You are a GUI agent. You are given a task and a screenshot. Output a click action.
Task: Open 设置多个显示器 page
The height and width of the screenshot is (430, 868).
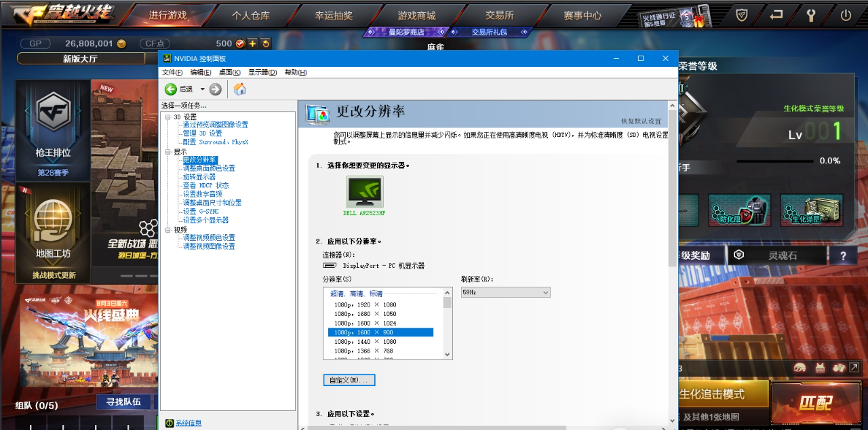pos(205,220)
